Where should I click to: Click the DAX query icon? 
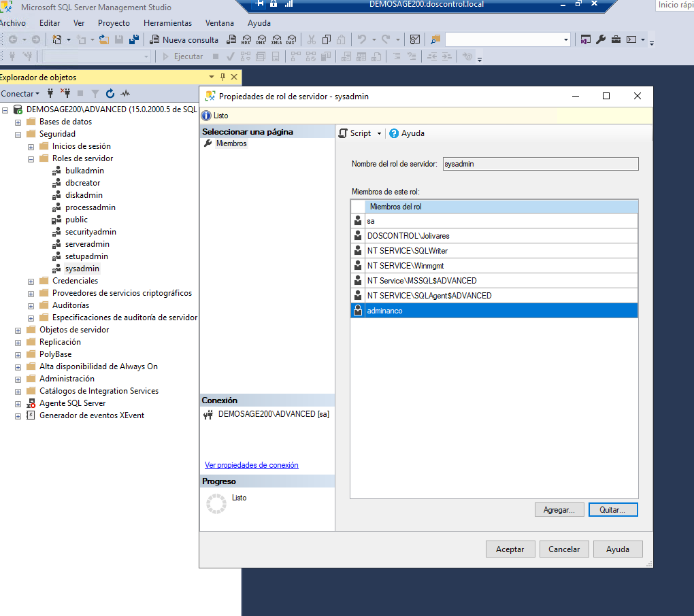(x=291, y=40)
